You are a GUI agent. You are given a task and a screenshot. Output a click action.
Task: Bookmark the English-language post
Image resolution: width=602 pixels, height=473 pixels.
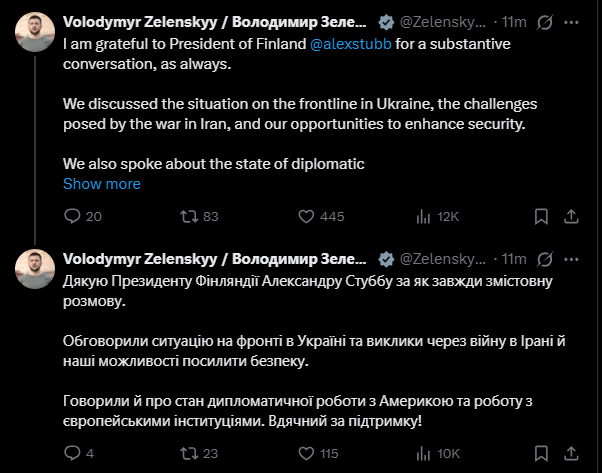(x=541, y=216)
